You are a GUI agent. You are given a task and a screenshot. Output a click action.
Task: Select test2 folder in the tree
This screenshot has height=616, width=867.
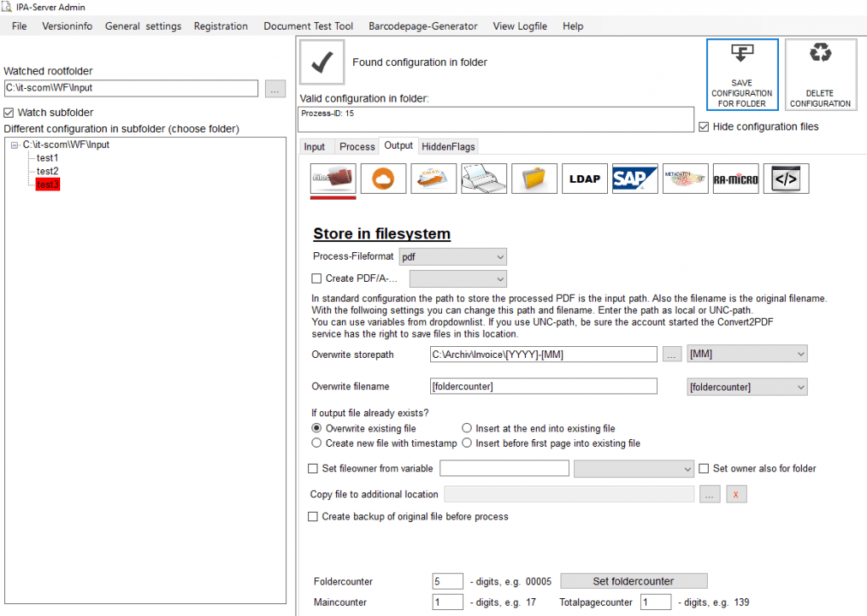[47, 171]
